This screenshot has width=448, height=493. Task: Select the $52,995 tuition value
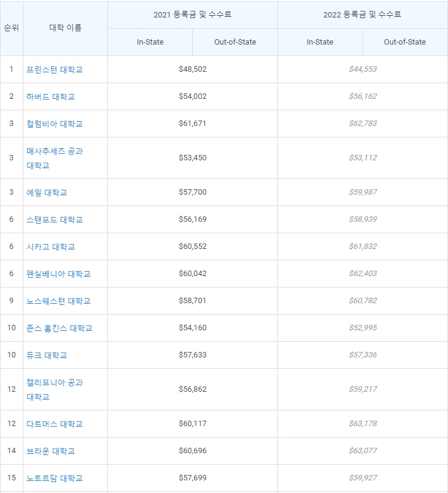coord(363,328)
